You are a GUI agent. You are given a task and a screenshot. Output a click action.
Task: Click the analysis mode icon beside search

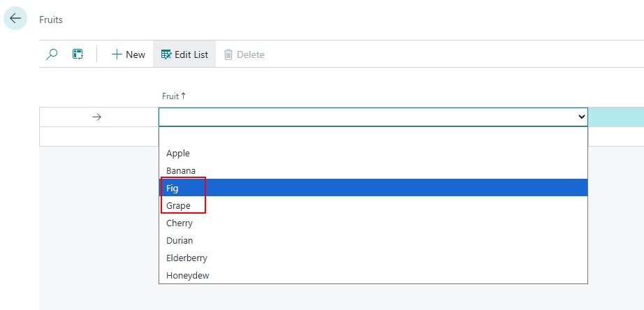click(78, 54)
